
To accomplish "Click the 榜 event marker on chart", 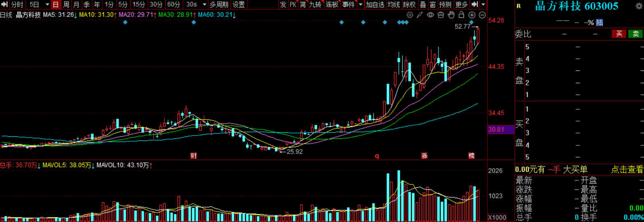I will pos(471,156).
